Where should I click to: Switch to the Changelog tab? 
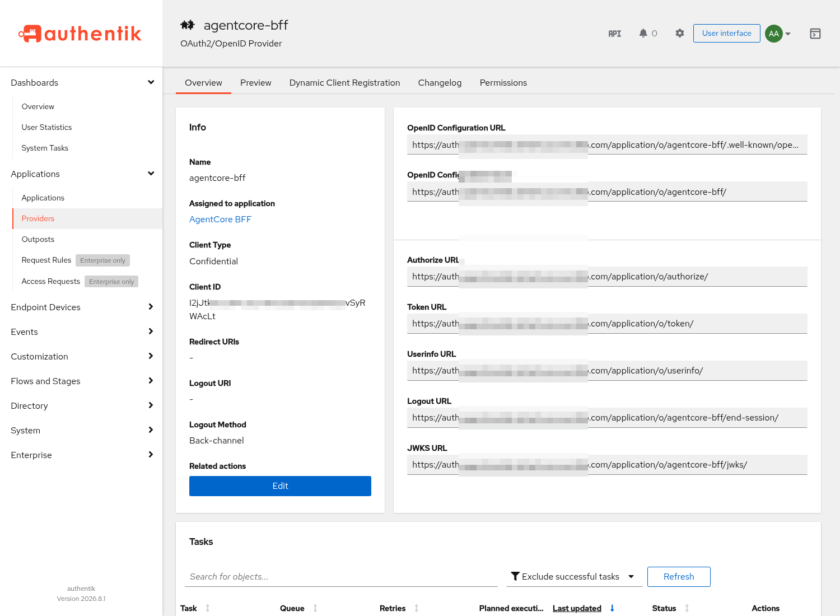click(x=440, y=83)
